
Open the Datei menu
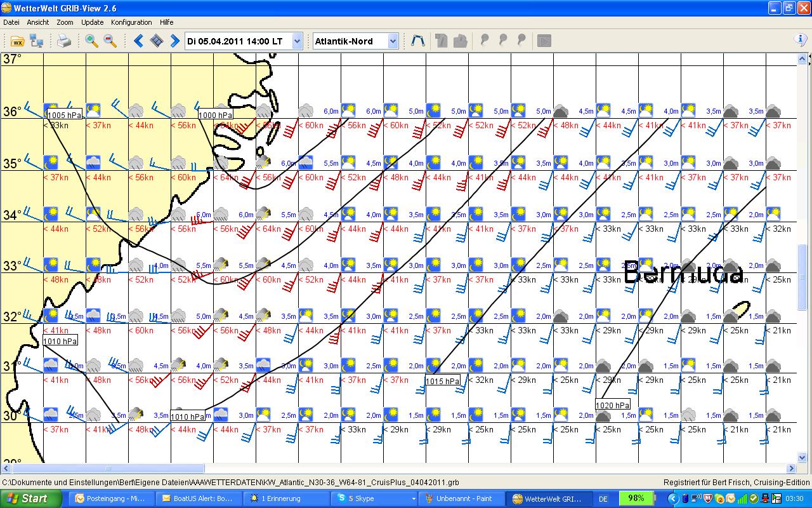(11, 22)
